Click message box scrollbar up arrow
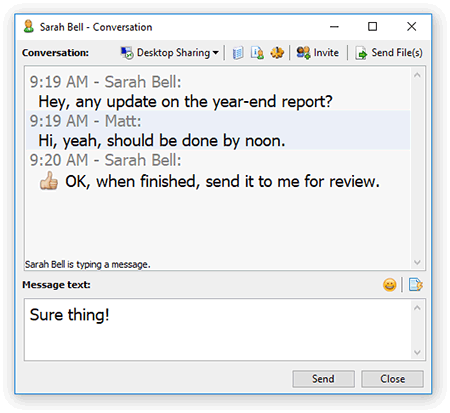This screenshot has height=413, width=450. [x=417, y=308]
